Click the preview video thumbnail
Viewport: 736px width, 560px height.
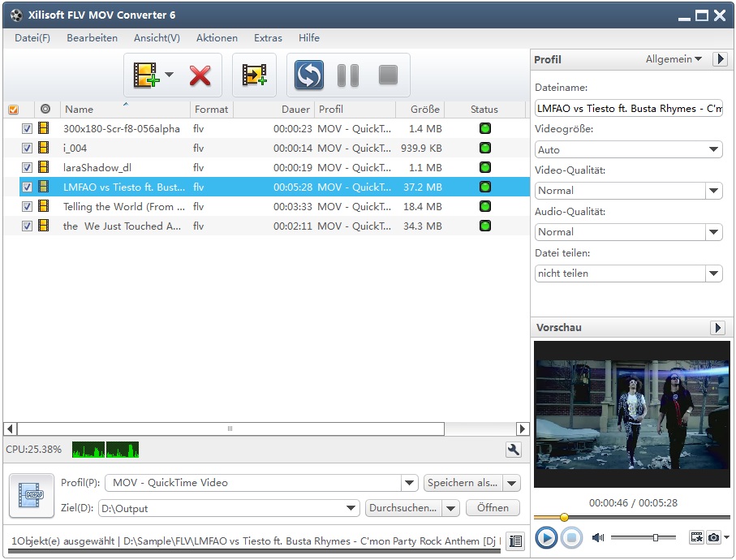[x=632, y=414]
